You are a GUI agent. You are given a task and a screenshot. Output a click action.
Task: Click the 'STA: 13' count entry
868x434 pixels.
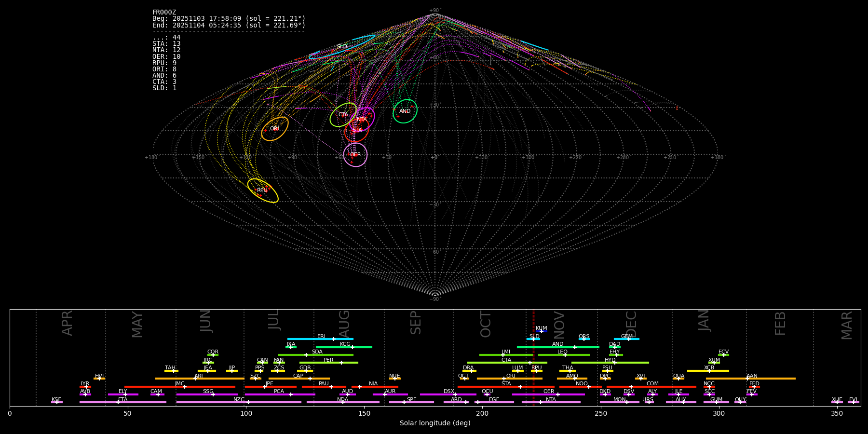pyautogui.click(x=166, y=44)
